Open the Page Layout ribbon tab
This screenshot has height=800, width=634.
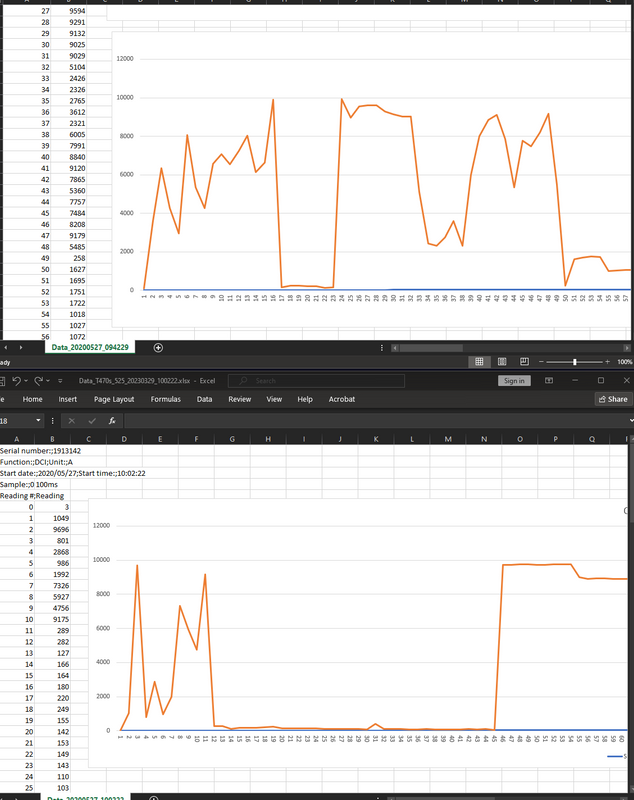point(114,399)
